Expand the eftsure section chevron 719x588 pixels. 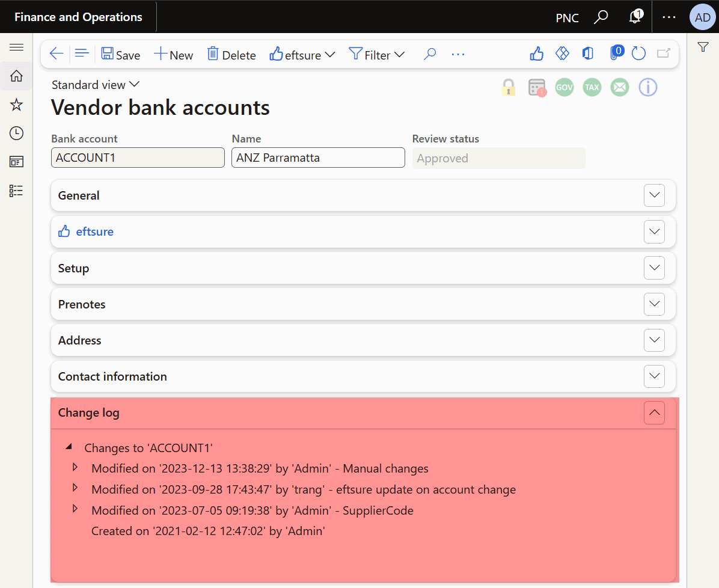pos(654,231)
